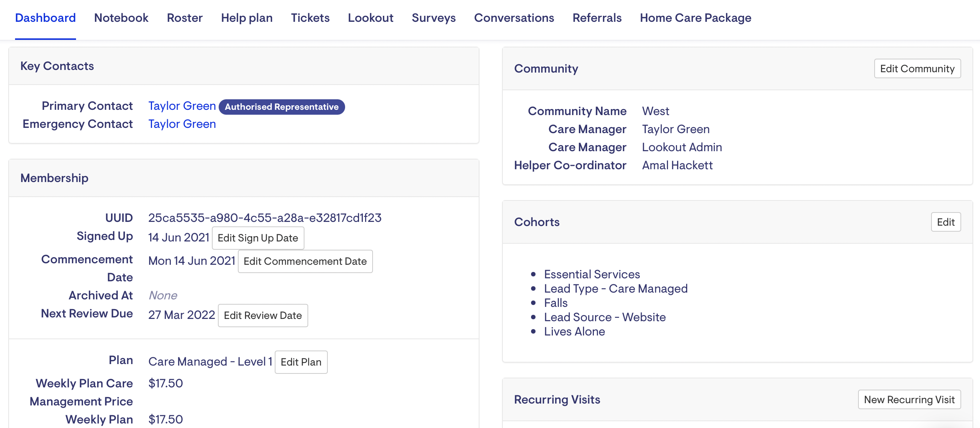Viewport: 980px width, 428px height.
Task: Click the Dashboard tab
Action: click(45, 18)
